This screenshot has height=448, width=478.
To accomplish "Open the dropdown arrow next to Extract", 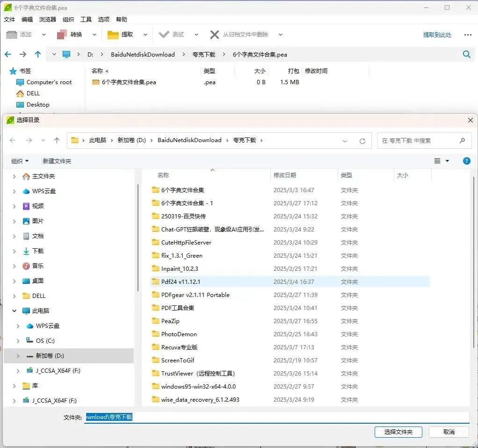I will click(145, 35).
